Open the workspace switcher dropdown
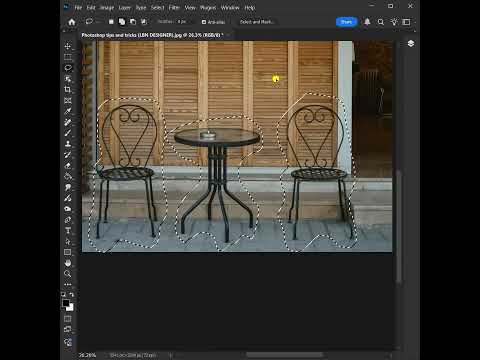 click(x=407, y=22)
